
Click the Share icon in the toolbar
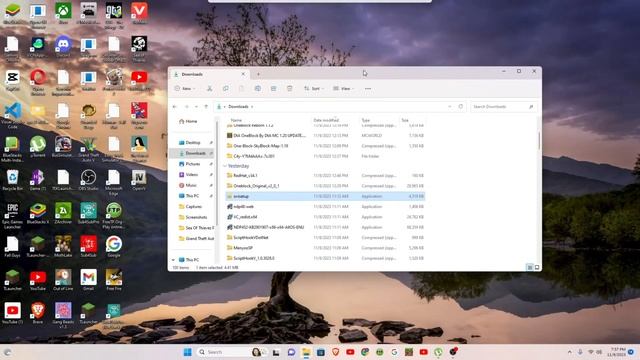tap(273, 89)
